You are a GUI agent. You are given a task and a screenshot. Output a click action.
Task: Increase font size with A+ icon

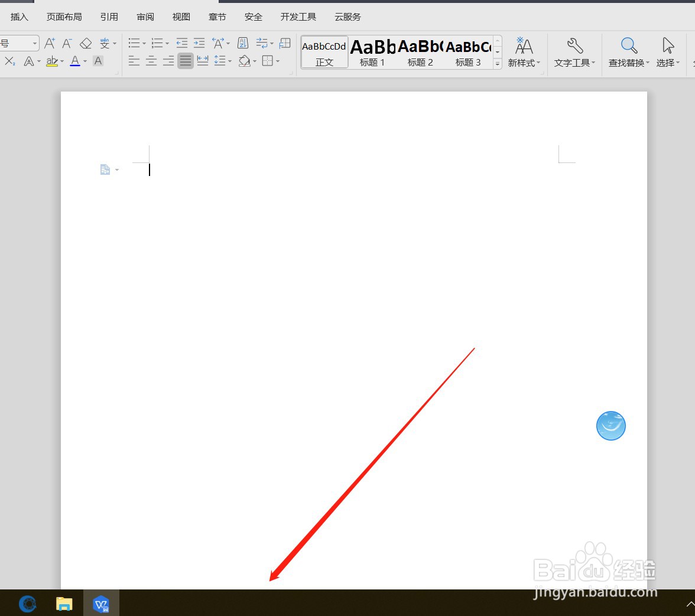tap(50, 43)
